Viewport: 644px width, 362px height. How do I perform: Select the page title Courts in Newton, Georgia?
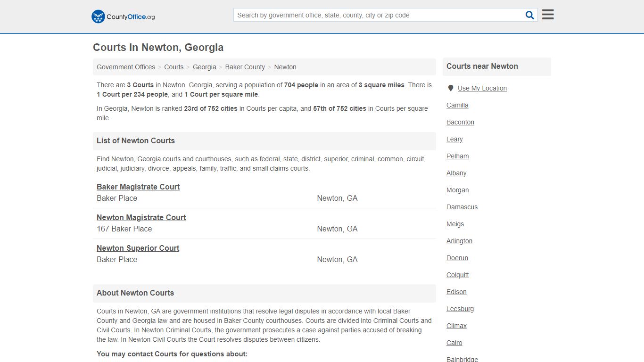pos(158,47)
